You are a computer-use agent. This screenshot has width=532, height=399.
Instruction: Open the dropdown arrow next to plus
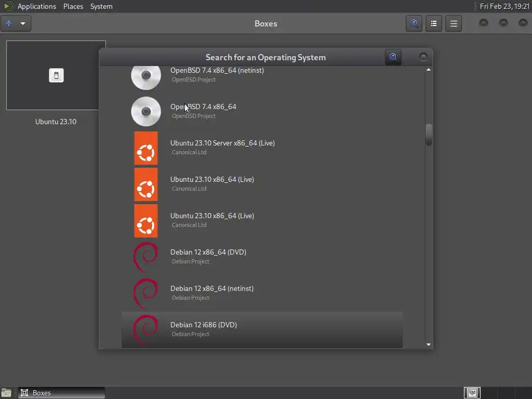tap(23, 23)
